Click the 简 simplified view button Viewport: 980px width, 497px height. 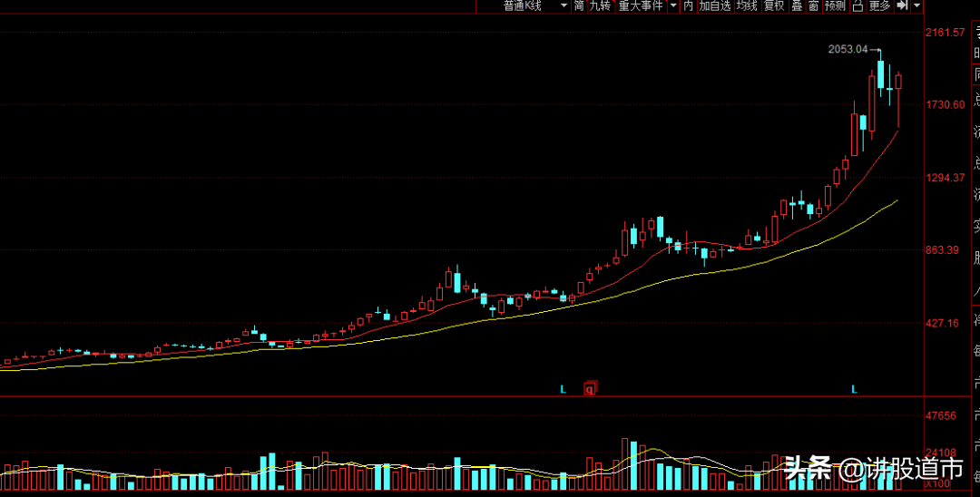pyautogui.click(x=579, y=6)
